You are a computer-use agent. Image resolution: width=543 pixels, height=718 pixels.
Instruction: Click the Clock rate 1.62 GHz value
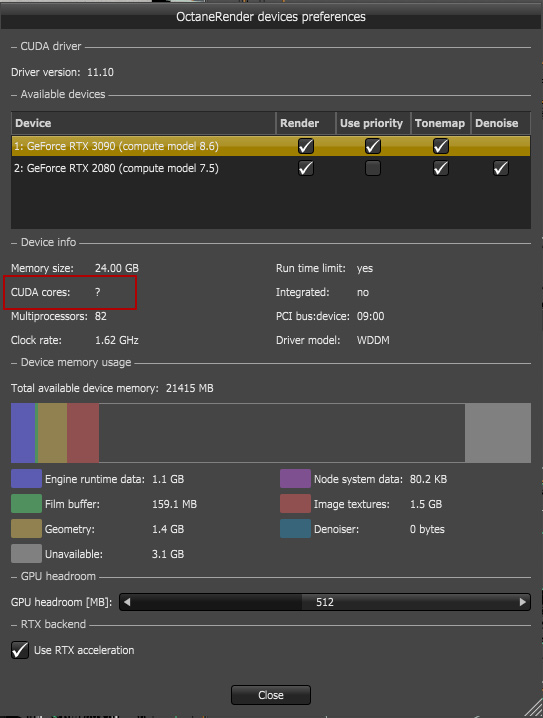click(117, 340)
